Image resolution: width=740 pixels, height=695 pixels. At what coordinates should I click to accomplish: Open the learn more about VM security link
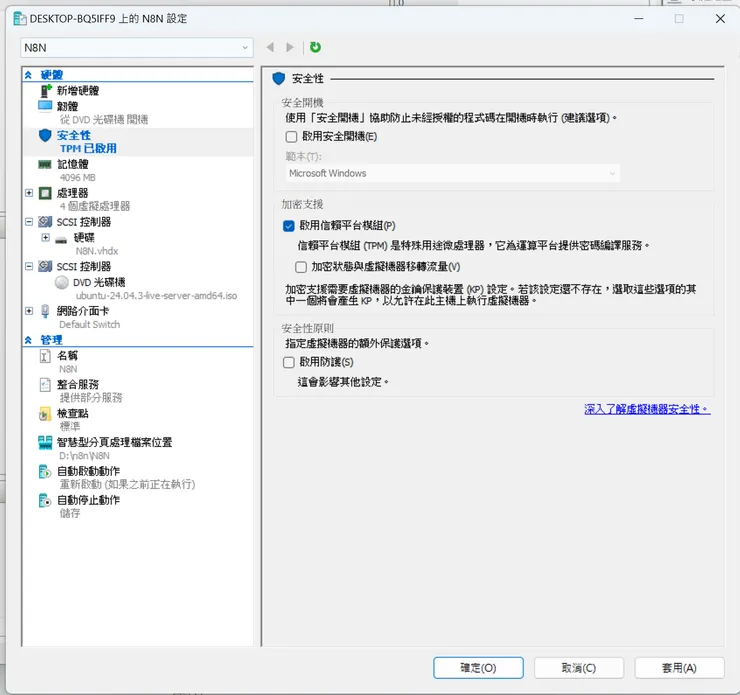click(x=647, y=410)
